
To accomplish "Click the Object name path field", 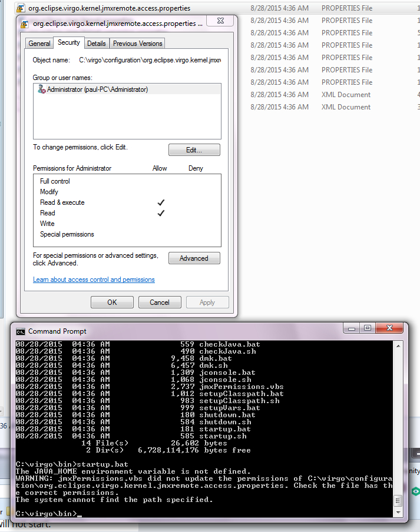I will 150,60.
